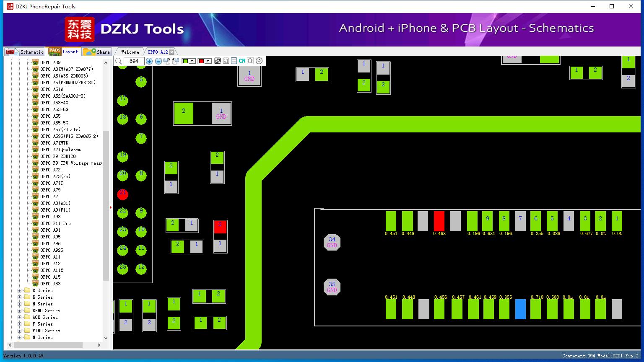The height and width of the screenshot is (362, 644).
Task: Switch to the Layout tab
Action: pos(63,52)
